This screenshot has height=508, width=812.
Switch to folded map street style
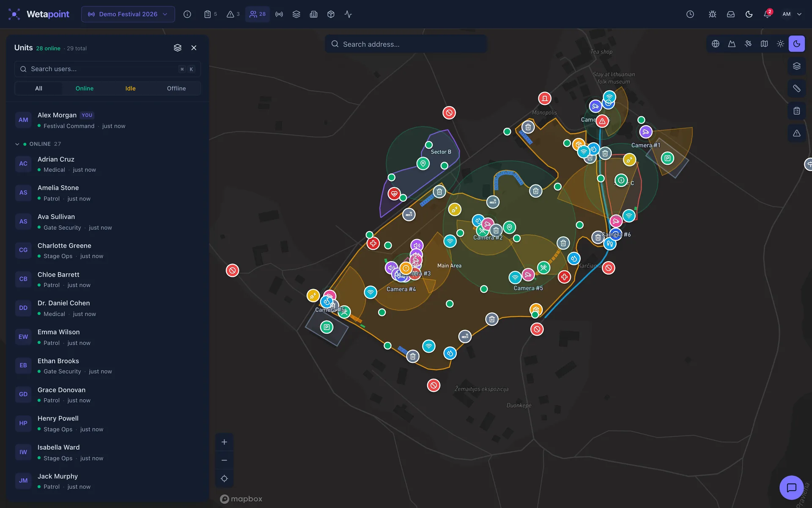(x=764, y=44)
